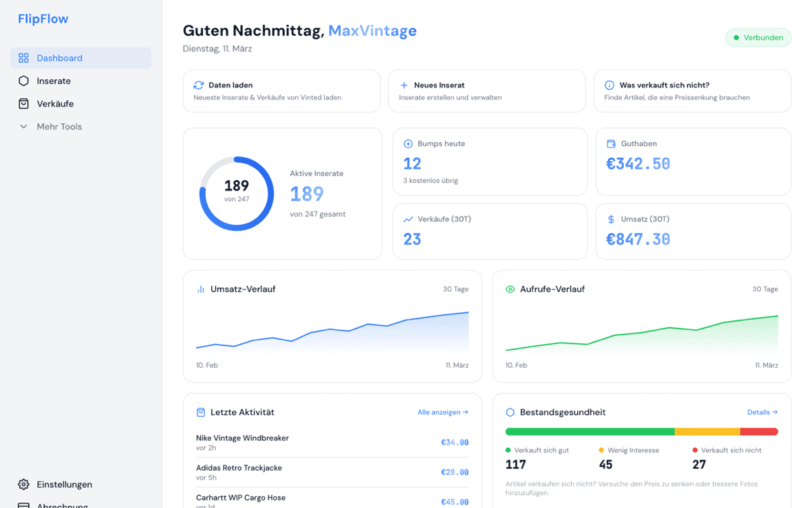Expand the Mehr Tools section
The image size is (812, 508).
tap(60, 127)
